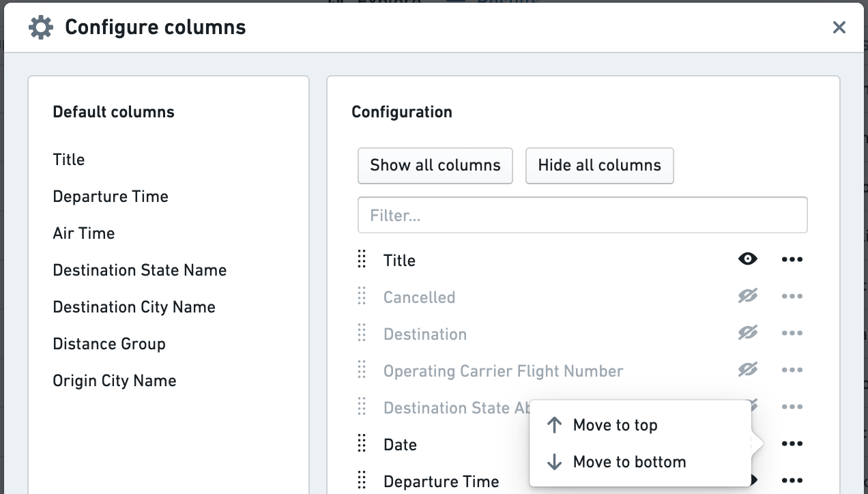Focus the Filter... search field
This screenshot has height=494, width=868.
[583, 216]
